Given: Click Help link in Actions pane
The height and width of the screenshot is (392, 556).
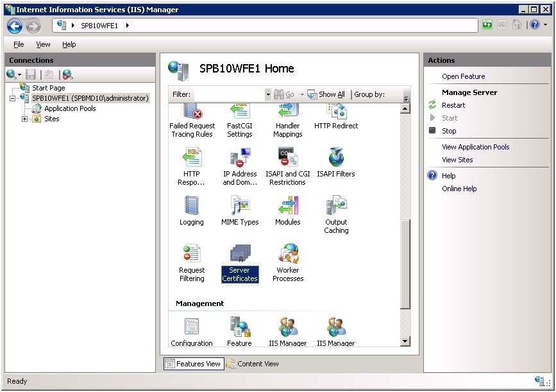Looking at the screenshot, I should (448, 176).
